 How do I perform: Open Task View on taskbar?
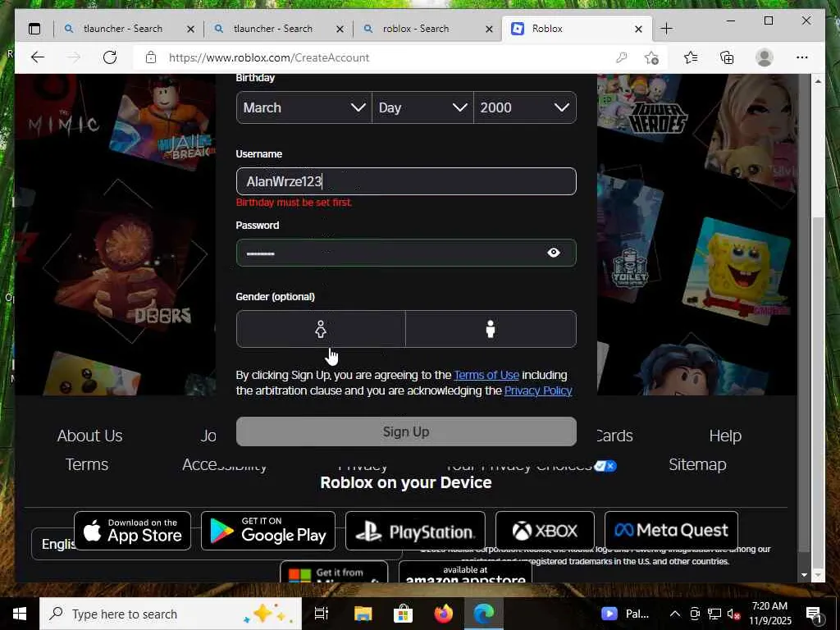coord(322,614)
